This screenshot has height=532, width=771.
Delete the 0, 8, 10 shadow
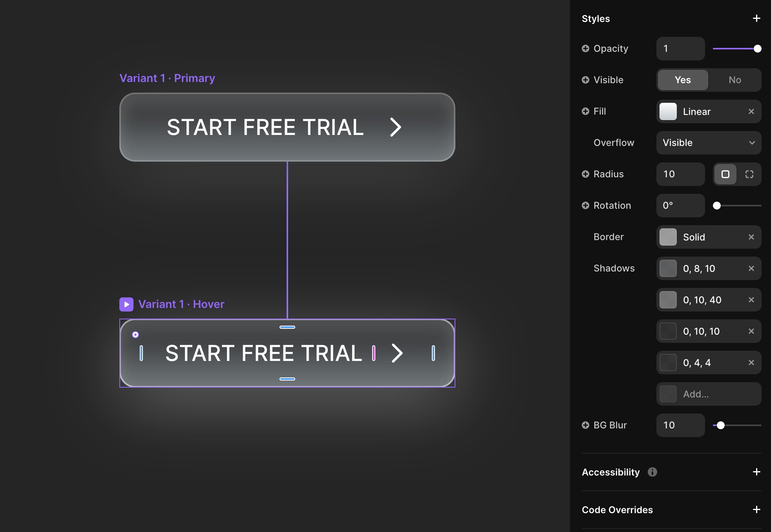[751, 268]
